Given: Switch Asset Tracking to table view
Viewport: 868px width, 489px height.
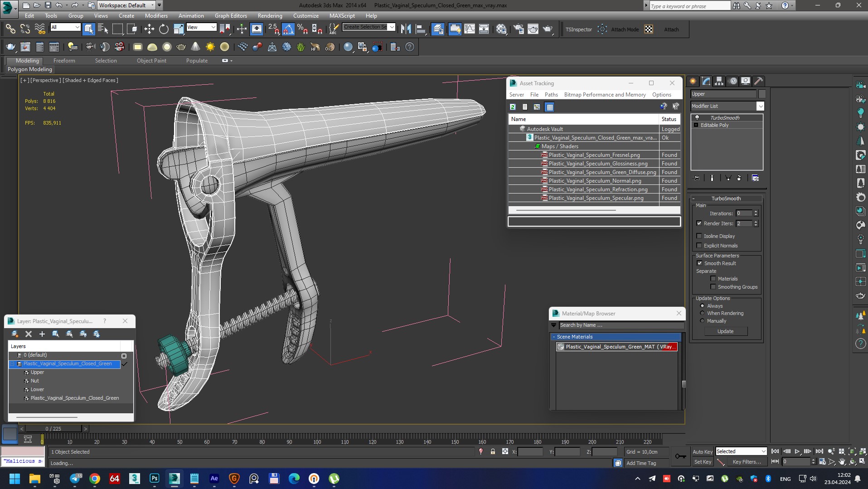Looking at the screenshot, I should 549,107.
